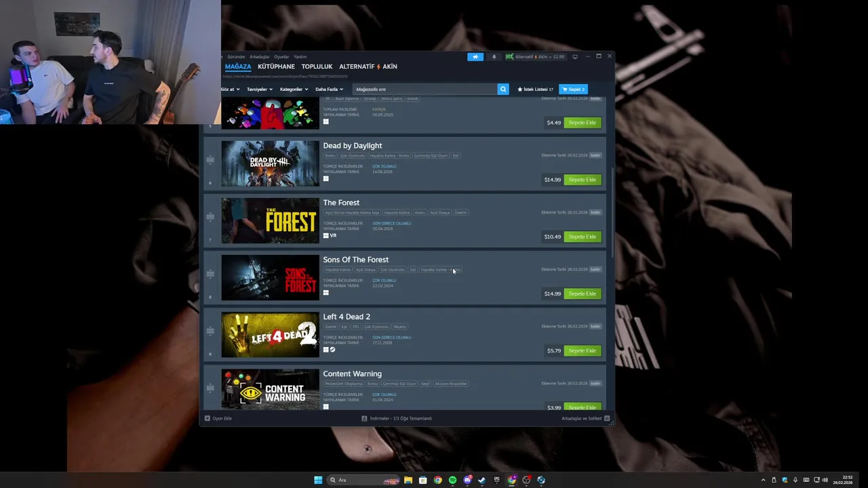Expand the Göz at dropdown
Viewport: 868px width, 488px height.
point(230,89)
